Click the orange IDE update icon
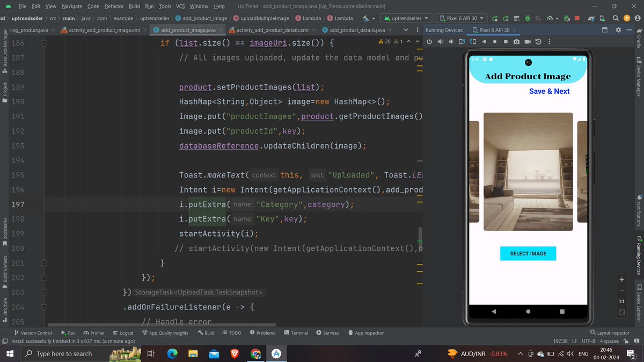Viewport: 644px width, 362px height. pyautogui.click(x=627, y=18)
